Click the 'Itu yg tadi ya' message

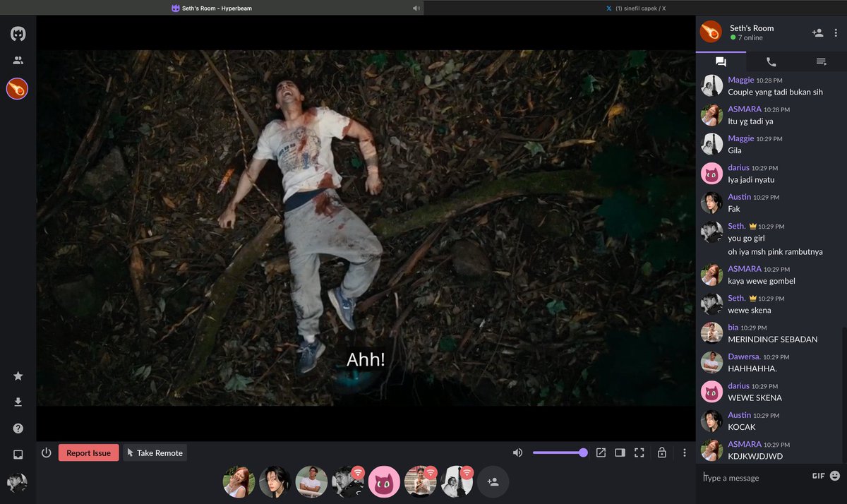click(750, 121)
